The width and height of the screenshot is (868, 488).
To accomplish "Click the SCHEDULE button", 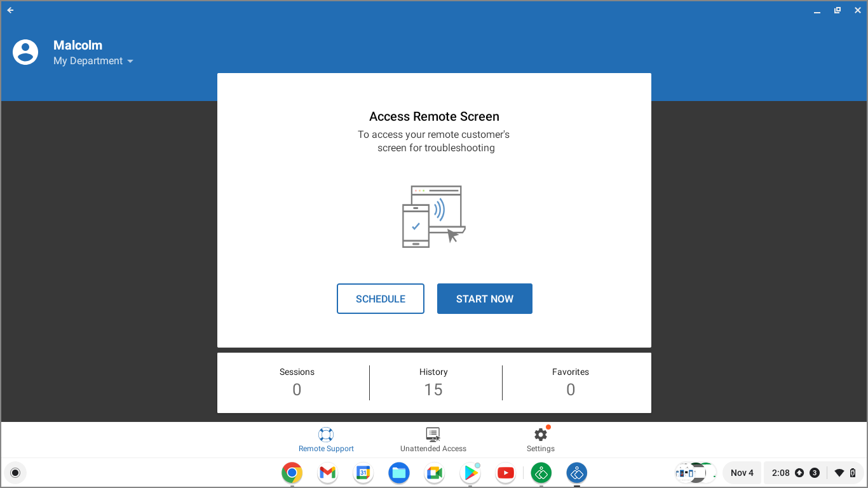I will (380, 298).
